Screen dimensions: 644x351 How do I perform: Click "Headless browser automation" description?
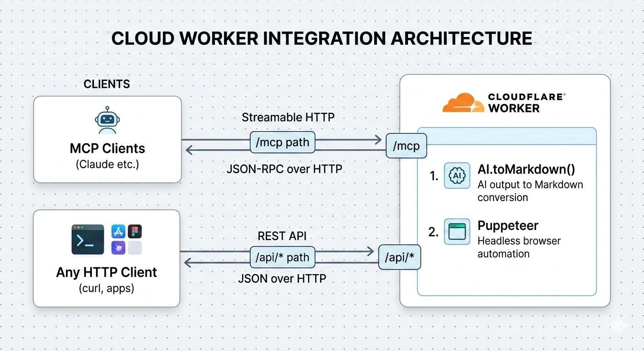tap(519, 247)
